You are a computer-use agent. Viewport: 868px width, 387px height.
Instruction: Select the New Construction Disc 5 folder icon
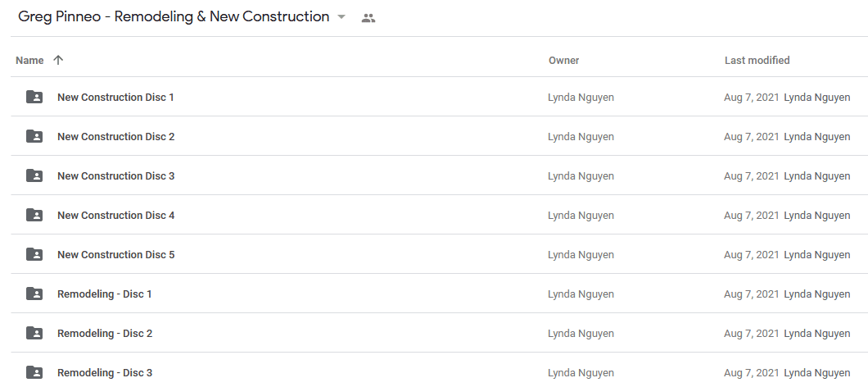[x=34, y=254]
